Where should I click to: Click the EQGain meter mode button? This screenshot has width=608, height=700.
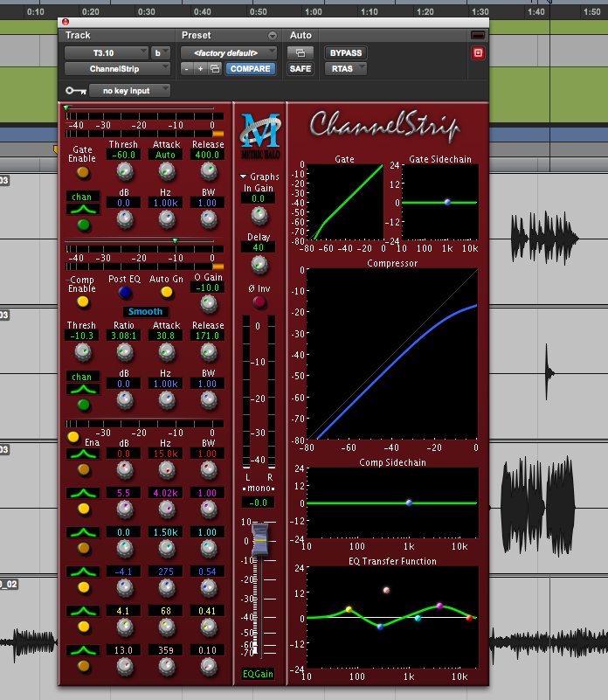tap(258, 674)
